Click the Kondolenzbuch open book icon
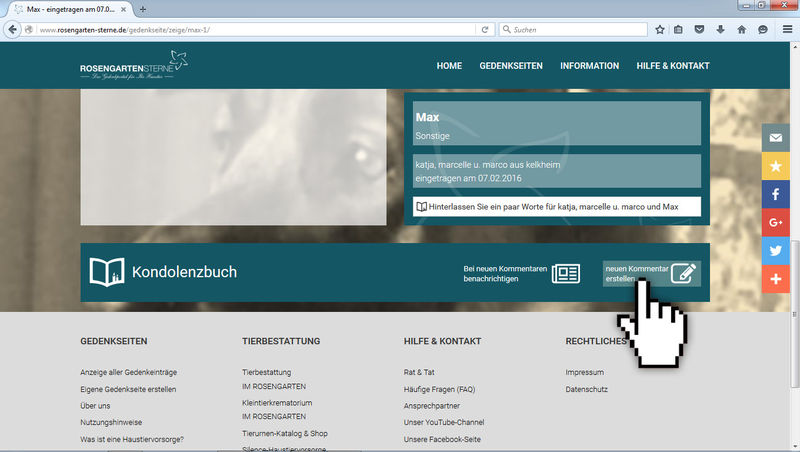The image size is (800, 452). point(107,272)
